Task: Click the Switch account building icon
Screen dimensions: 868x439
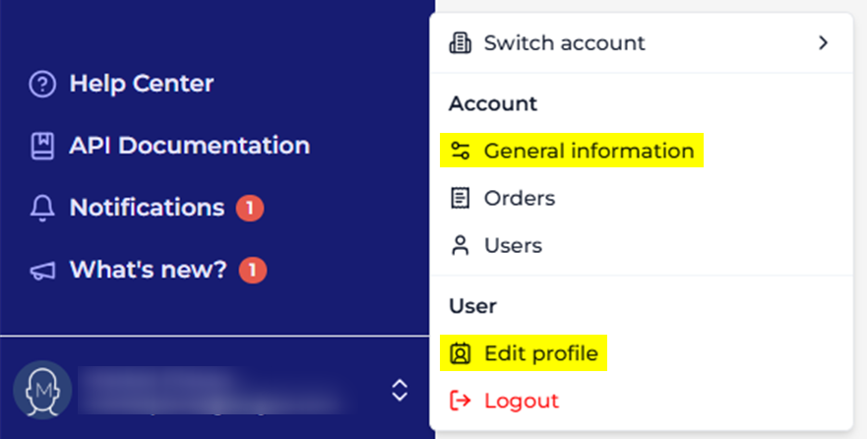Action: (460, 43)
